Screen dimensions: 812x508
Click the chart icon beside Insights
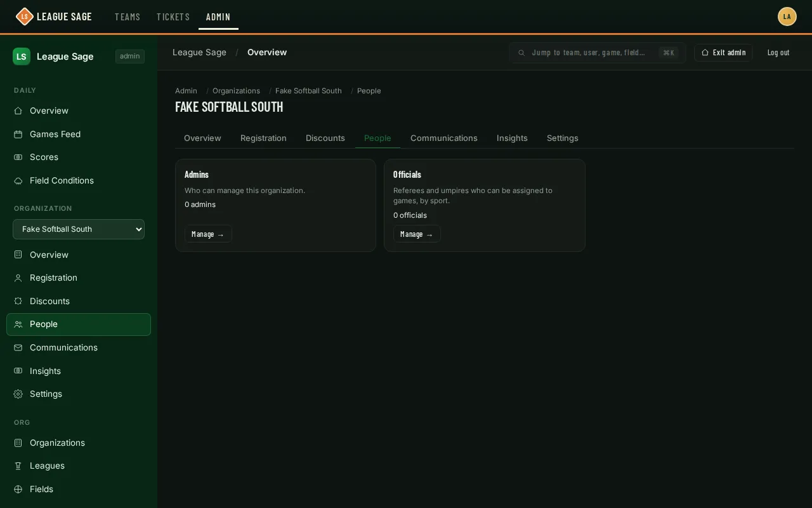[x=18, y=371]
